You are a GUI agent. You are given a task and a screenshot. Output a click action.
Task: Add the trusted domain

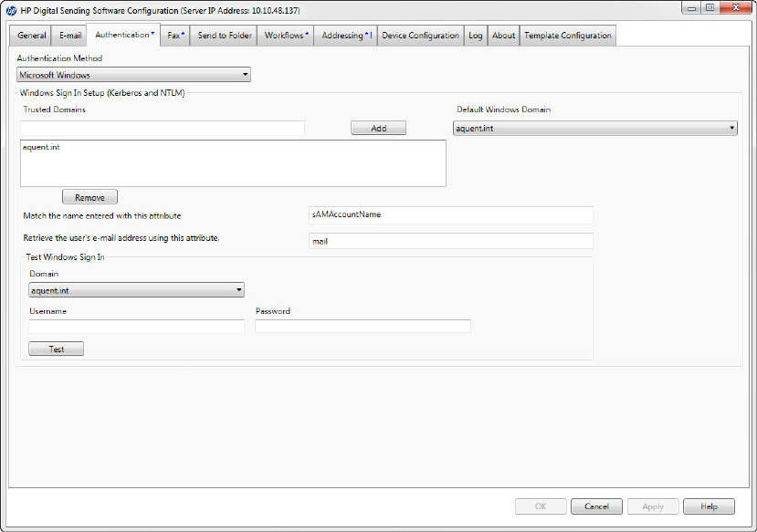(378, 129)
